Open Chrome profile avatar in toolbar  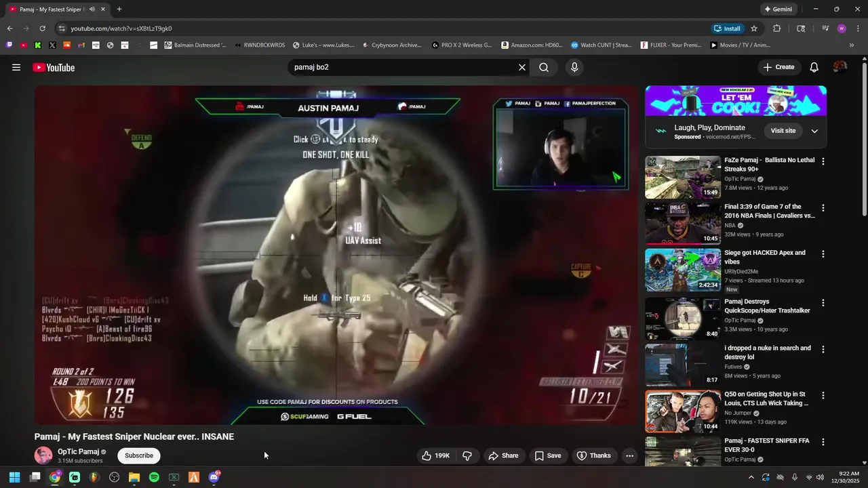point(842,28)
